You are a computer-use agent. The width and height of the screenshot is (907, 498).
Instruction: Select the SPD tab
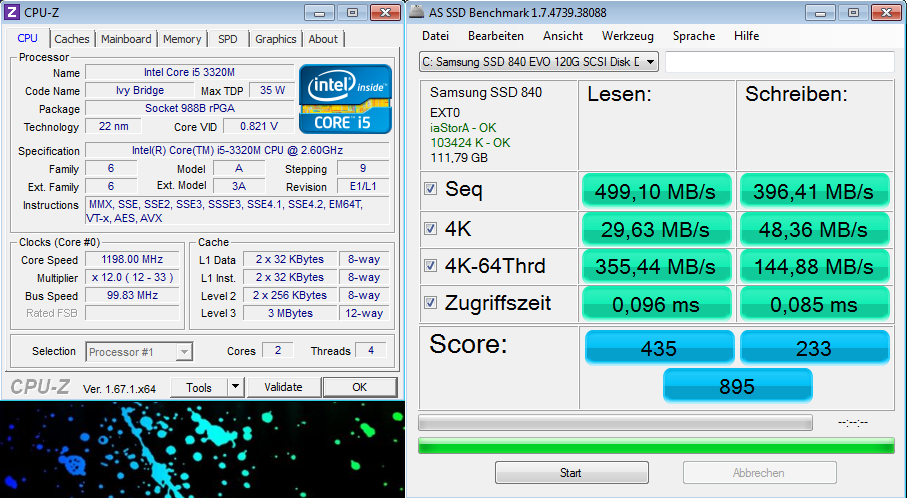click(228, 39)
